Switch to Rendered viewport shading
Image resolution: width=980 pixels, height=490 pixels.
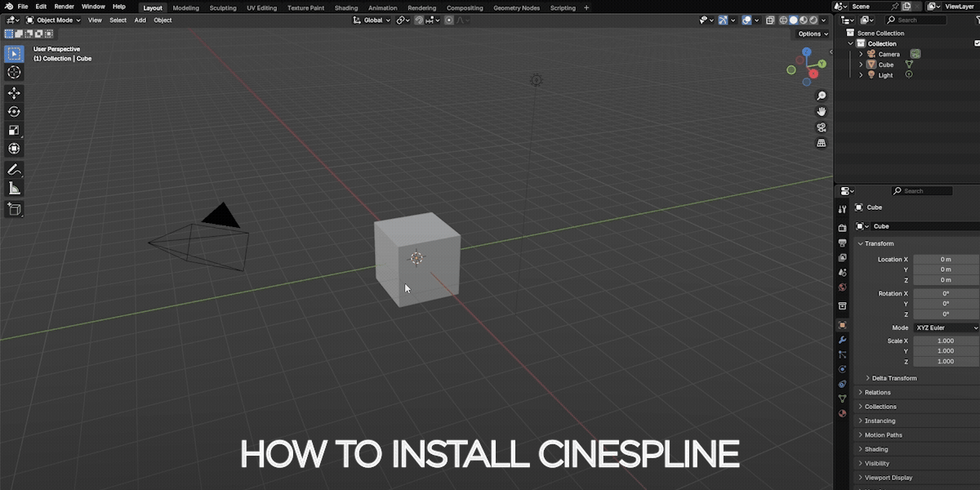coord(813,20)
